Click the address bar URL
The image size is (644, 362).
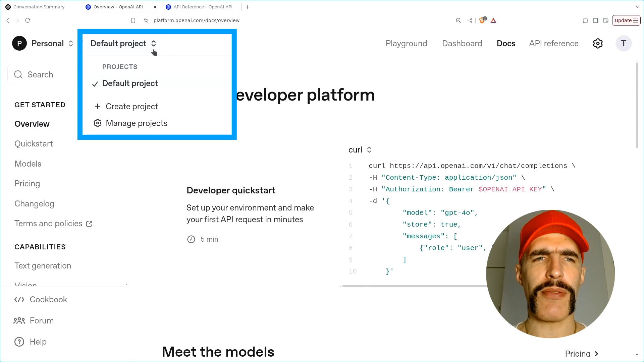coord(196,20)
